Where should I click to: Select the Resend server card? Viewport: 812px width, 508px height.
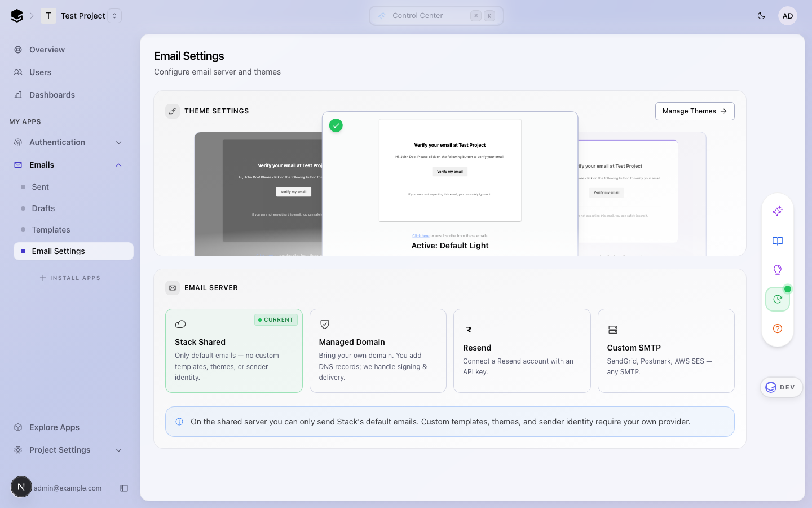522,351
